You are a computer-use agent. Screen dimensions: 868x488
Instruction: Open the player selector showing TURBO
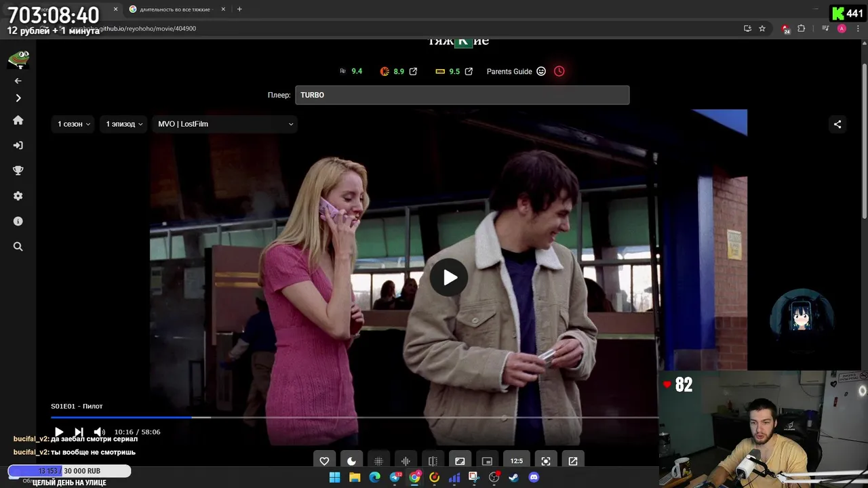click(462, 95)
